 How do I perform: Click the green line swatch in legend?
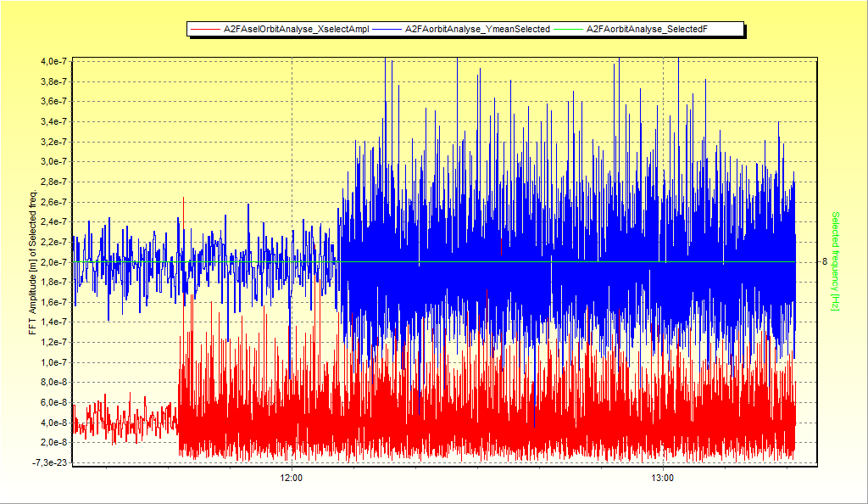pyautogui.click(x=569, y=30)
